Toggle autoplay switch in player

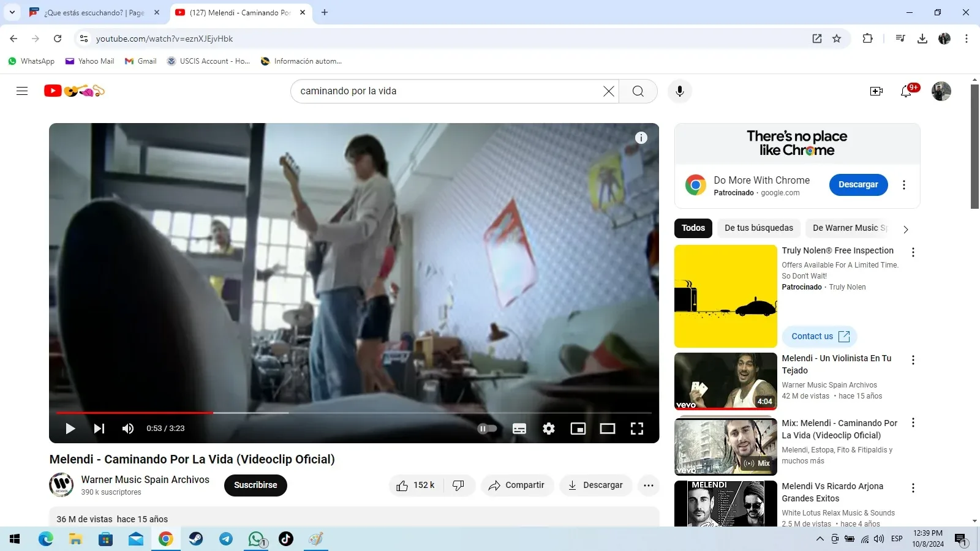pos(487,429)
